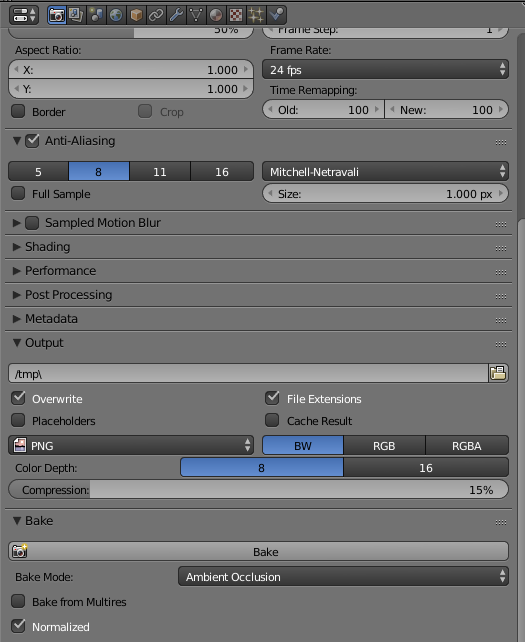Viewport: 525px width, 642px height.
Task: Click the PNG file format icon
Action: pos(20,445)
